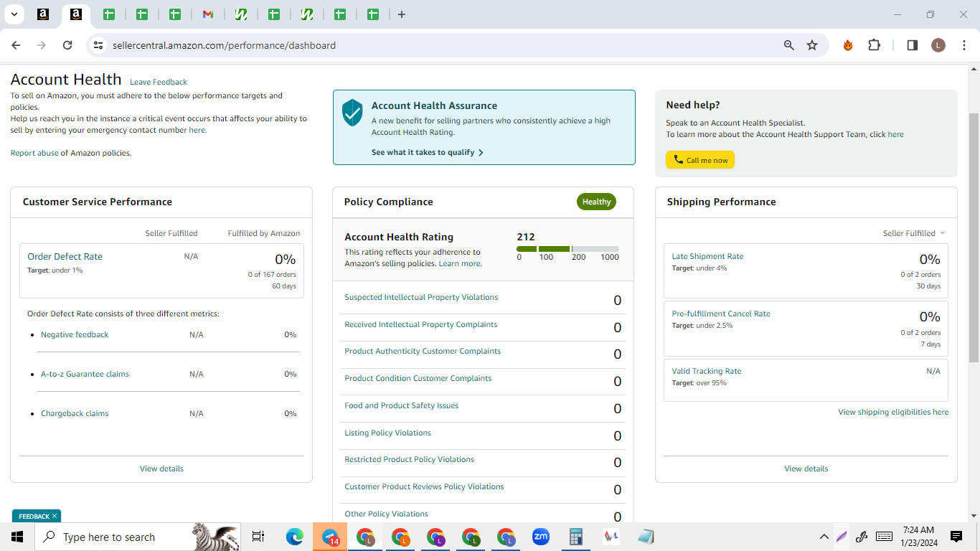Open A-to-z Guarantee claims
980x551 pixels.
[x=85, y=374]
